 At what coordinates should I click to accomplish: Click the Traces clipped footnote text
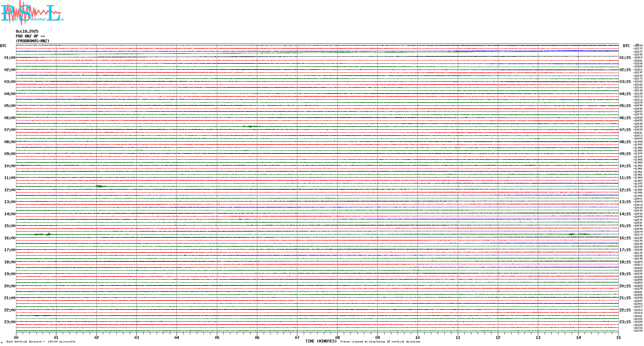point(380,342)
